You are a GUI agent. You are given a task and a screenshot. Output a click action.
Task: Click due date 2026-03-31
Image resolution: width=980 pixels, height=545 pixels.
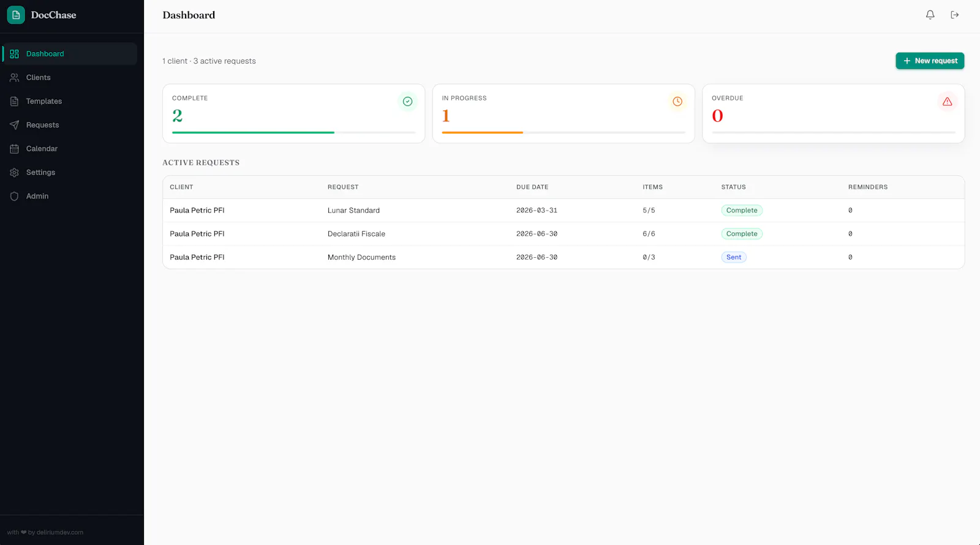pyautogui.click(x=537, y=211)
